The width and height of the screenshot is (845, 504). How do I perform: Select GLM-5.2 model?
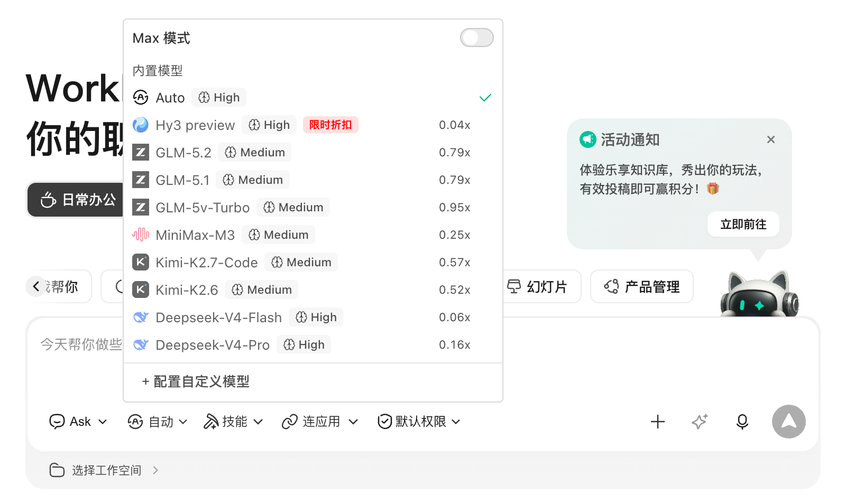click(313, 153)
